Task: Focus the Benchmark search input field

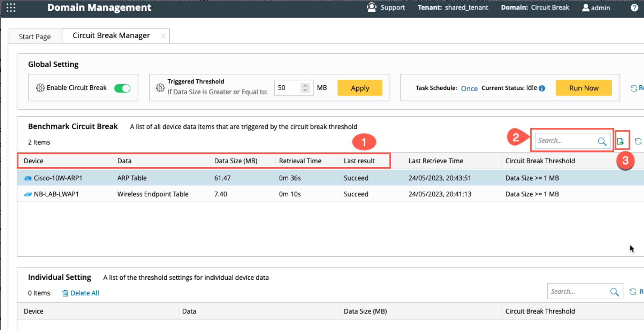Action: tap(565, 141)
